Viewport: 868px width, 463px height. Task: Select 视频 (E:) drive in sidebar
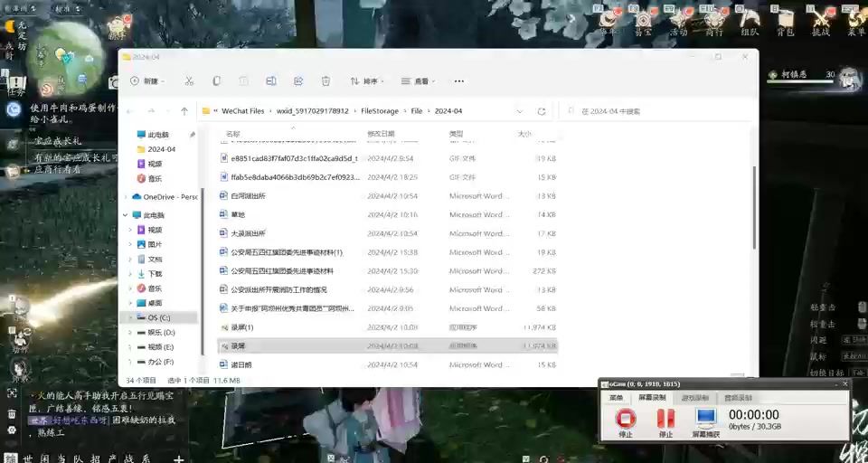(156, 346)
